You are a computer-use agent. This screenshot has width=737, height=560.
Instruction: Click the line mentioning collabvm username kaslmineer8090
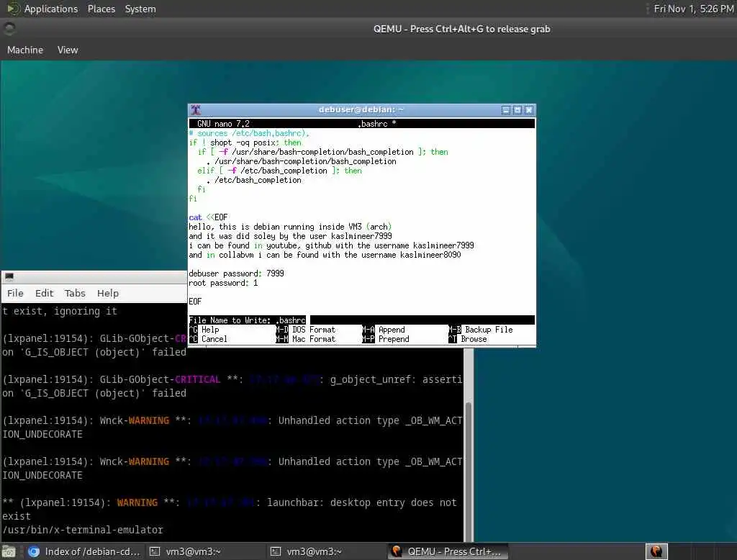[x=325, y=255]
